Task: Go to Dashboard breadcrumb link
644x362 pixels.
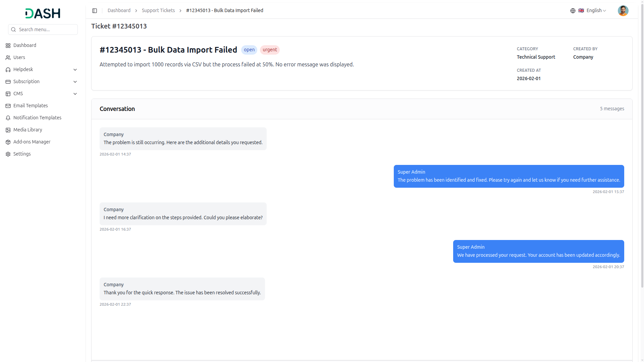Action: click(x=119, y=11)
